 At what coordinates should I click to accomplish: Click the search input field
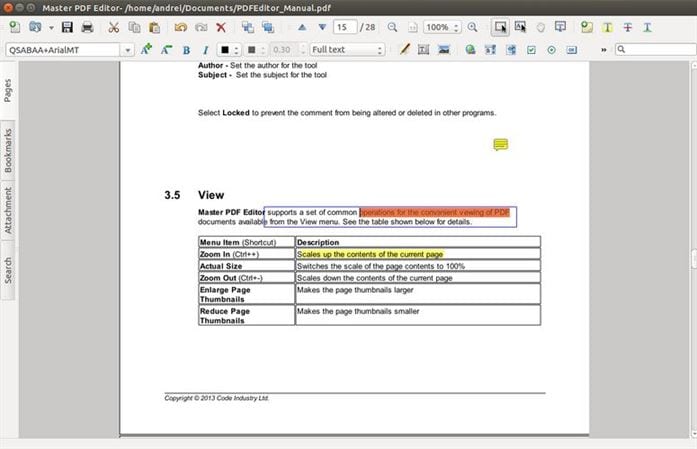(x=656, y=49)
